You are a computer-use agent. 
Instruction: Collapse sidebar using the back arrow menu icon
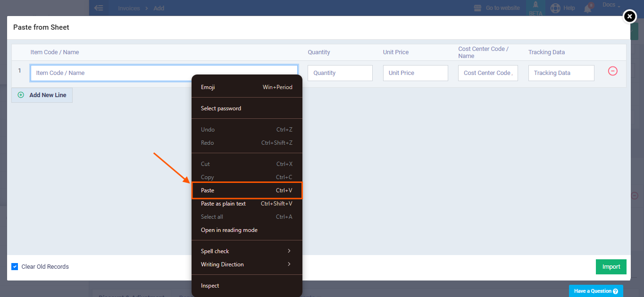click(x=99, y=8)
